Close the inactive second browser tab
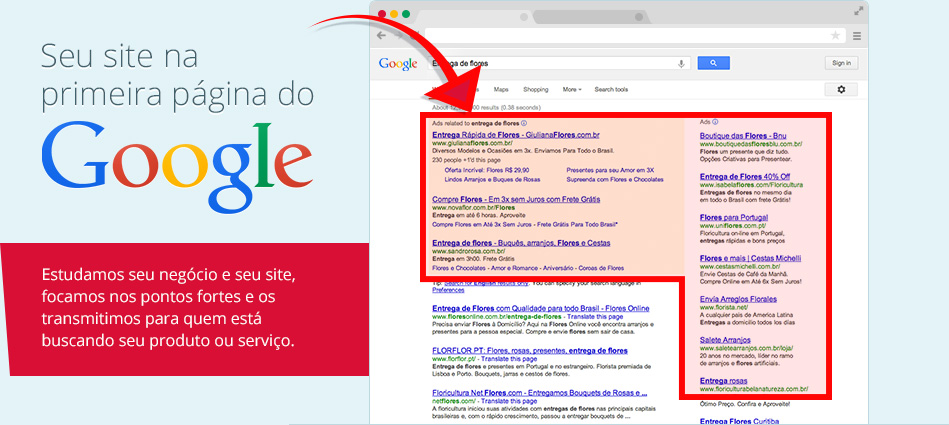The image size is (949, 425). click(639, 17)
